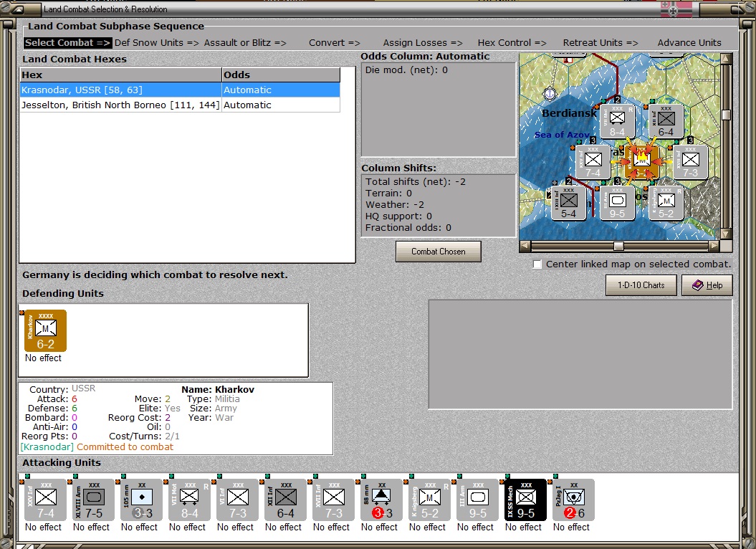Click the Hex column header
This screenshot has width=756, height=549.
coord(120,75)
